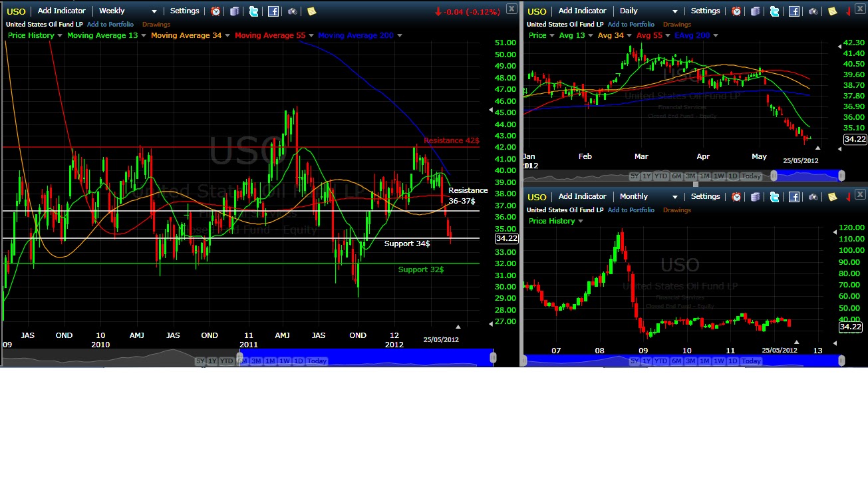Share Monthly chart via Facebook icon
This screenshot has width=868, height=487.
pyautogui.click(x=794, y=197)
